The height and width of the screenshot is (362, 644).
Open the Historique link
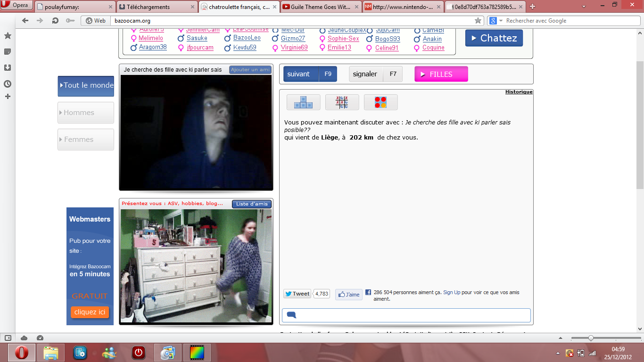tap(519, 92)
